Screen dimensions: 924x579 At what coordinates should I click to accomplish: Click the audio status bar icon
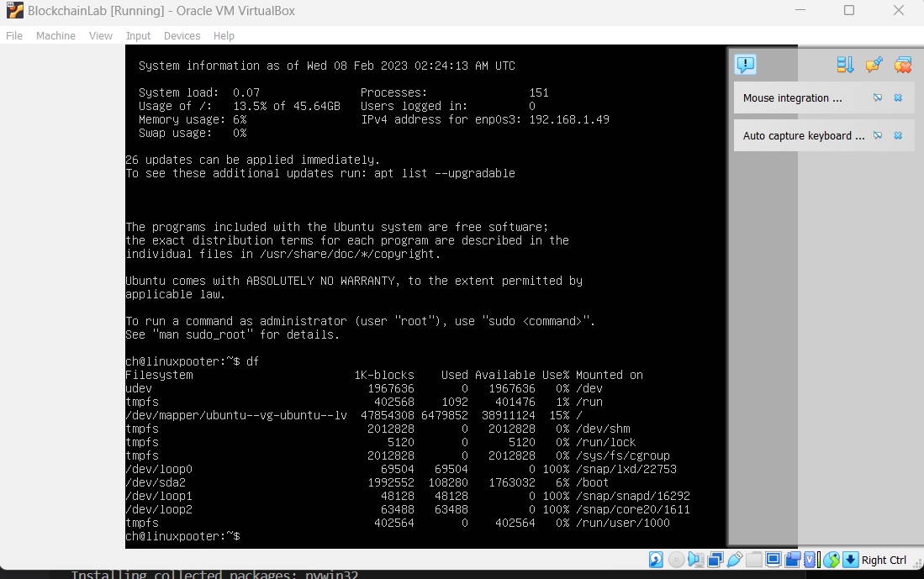coord(696,560)
